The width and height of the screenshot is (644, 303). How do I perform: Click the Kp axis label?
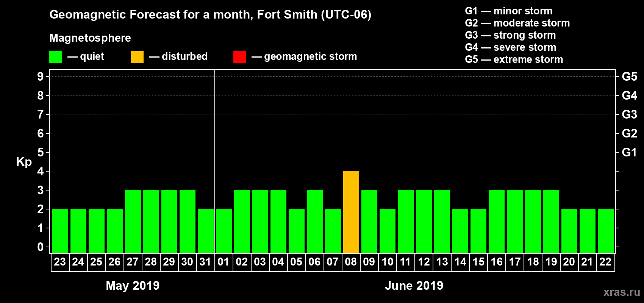[x=24, y=162]
